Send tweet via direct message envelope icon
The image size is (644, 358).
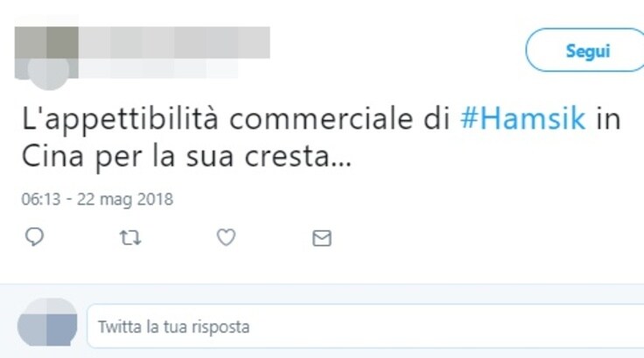322,238
